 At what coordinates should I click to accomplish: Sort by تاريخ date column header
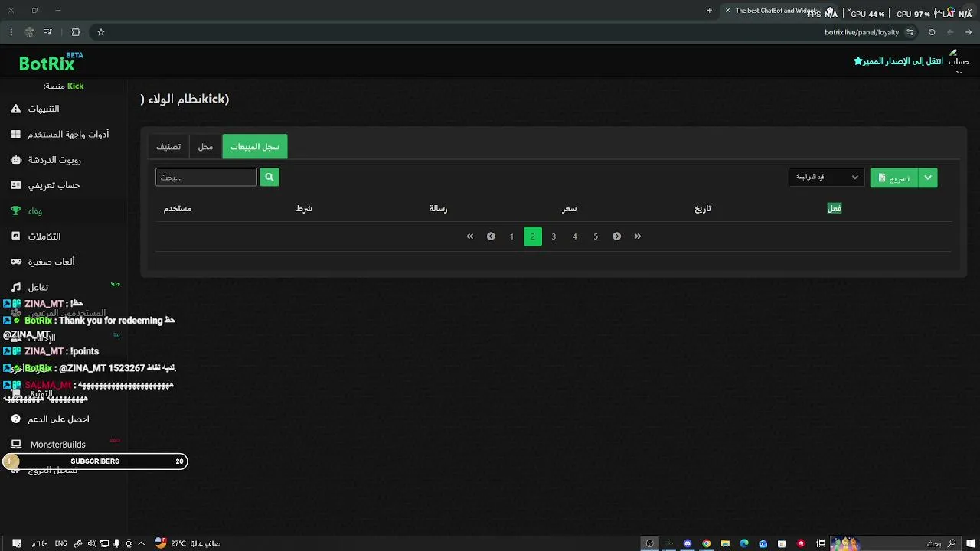(703, 208)
